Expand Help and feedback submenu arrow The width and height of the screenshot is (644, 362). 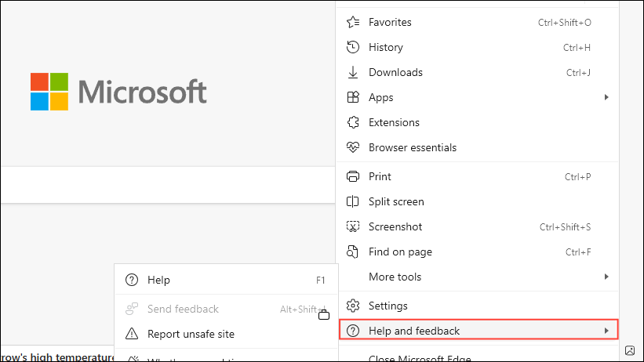point(606,331)
